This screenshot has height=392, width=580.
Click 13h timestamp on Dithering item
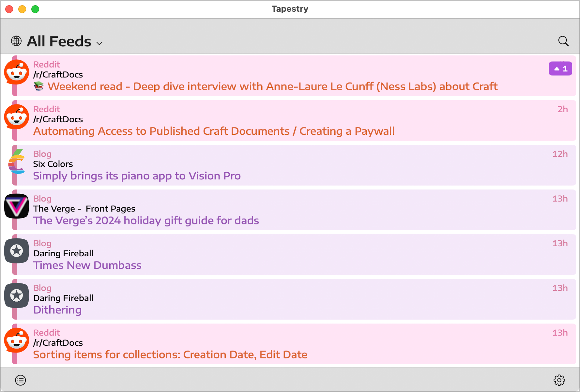(560, 288)
